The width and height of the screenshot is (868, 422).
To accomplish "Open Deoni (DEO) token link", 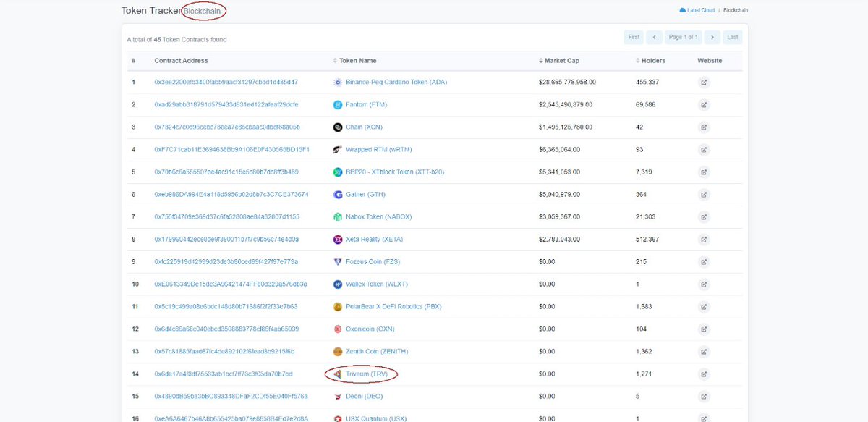I will pyautogui.click(x=365, y=397).
